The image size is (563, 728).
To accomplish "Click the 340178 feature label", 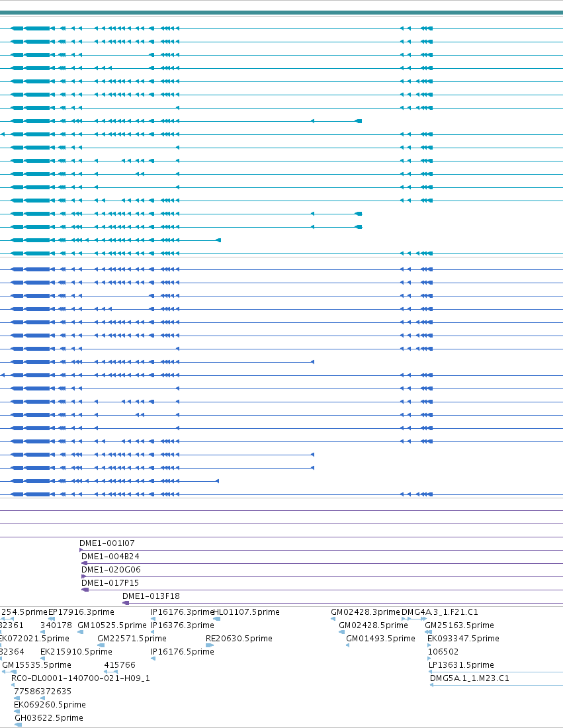I will (x=56, y=625).
